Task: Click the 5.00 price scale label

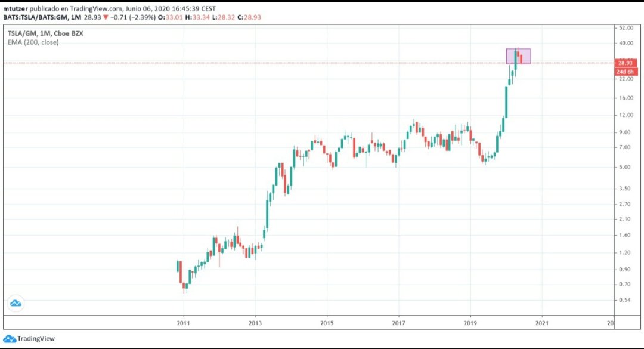Action: pyautogui.click(x=625, y=167)
